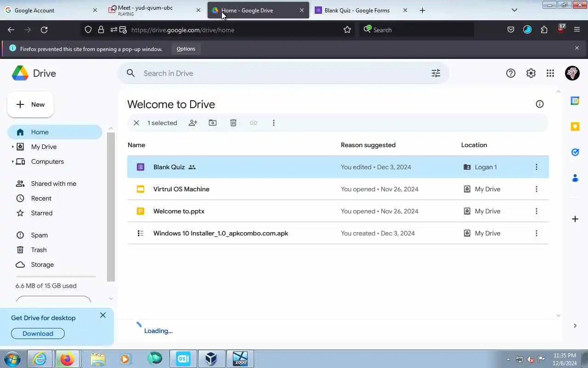588x368 pixels.
Task: Create a new item with New
Action: [30, 104]
